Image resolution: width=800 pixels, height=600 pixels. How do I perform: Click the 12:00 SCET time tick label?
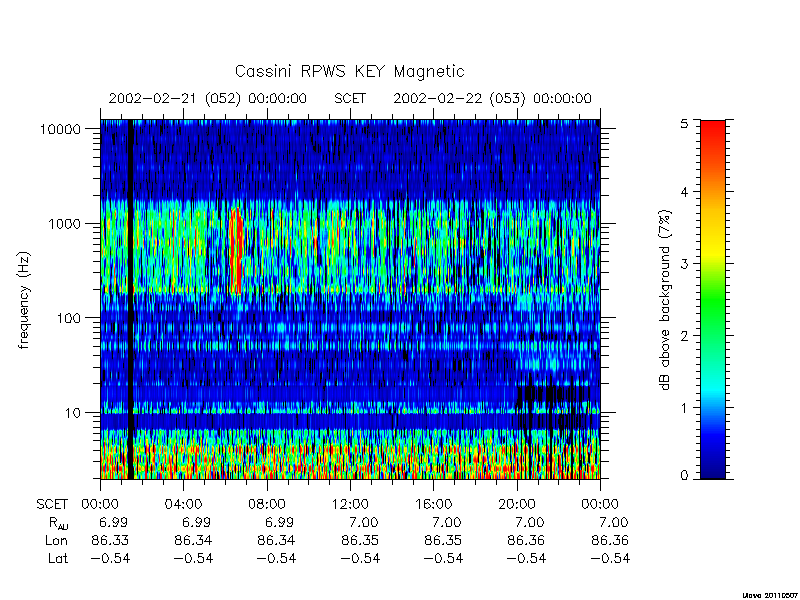point(350,505)
